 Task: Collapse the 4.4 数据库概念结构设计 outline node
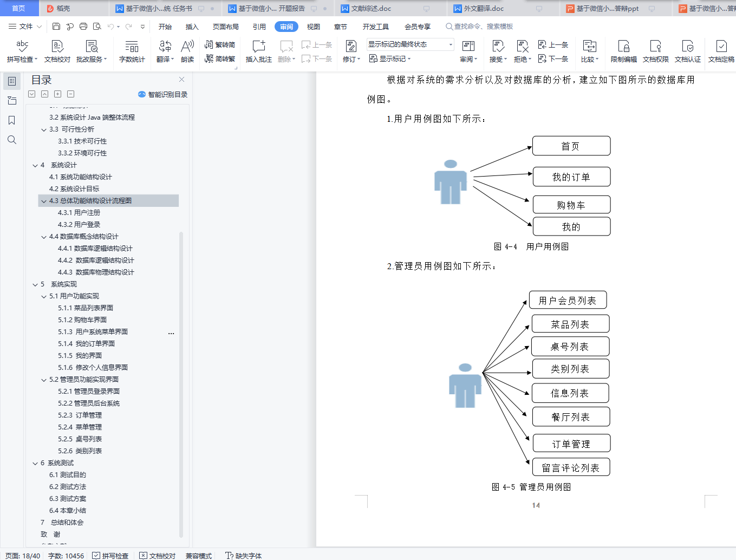point(44,237)
